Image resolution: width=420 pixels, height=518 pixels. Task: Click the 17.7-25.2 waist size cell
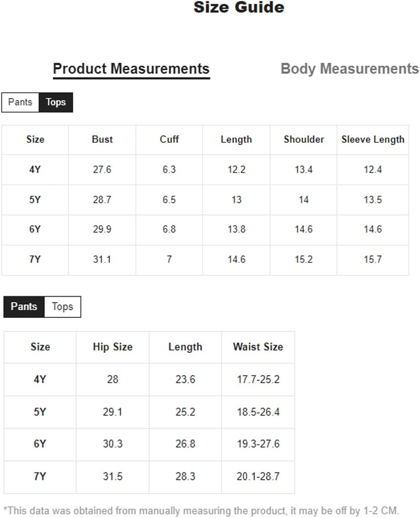coord(258,379)
